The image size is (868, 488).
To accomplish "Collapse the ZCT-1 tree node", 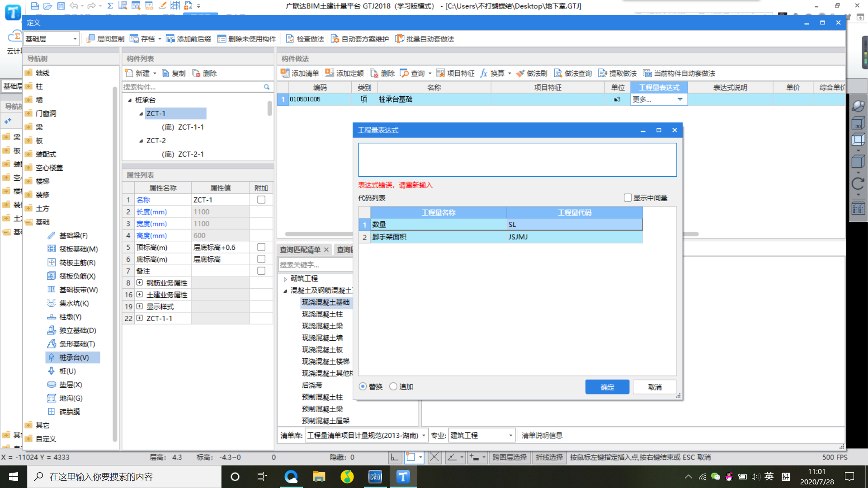I will coord(141,114).
